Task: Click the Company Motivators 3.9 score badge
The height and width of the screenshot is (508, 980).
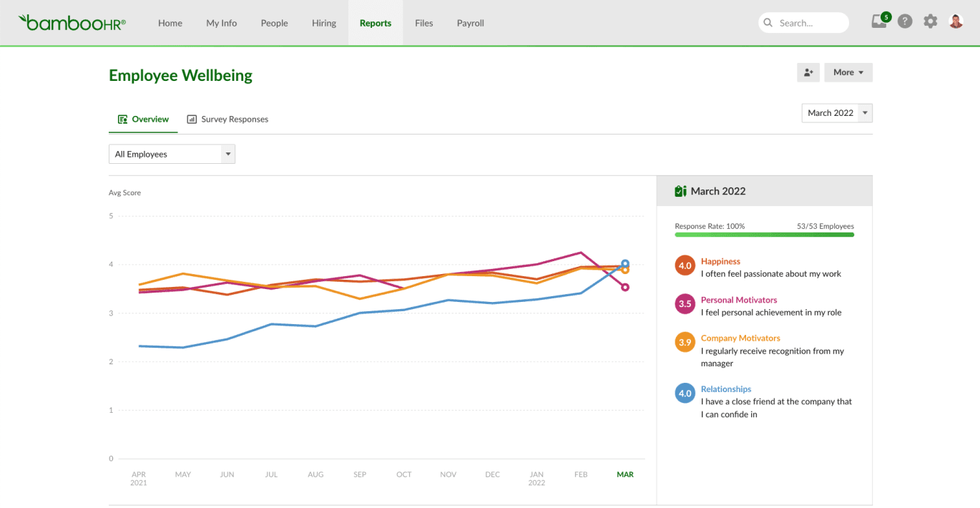Action: [685, 343]
